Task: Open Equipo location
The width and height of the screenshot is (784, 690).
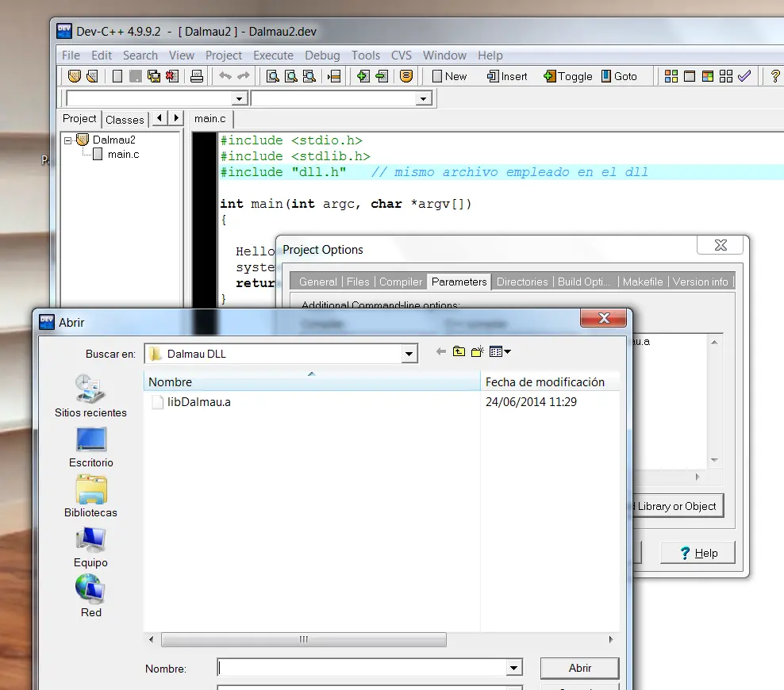Action: point(90,547)
